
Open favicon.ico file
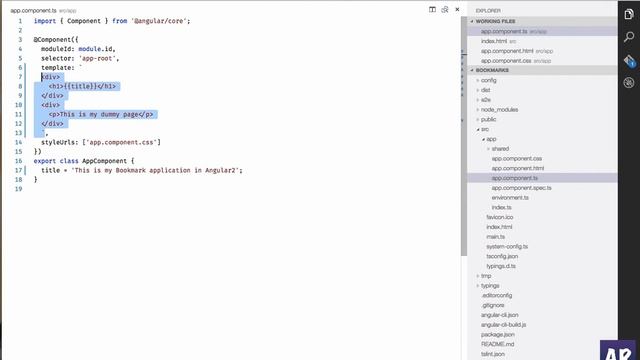500,218
